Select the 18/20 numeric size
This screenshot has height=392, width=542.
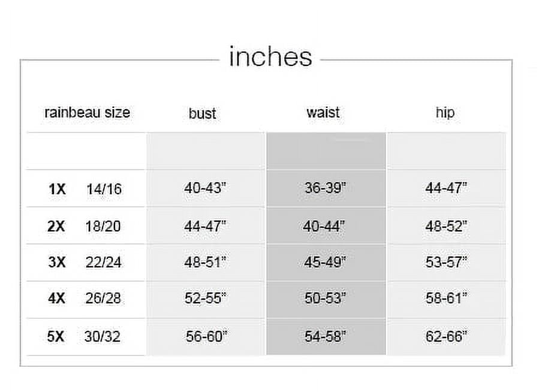point(103,227)
